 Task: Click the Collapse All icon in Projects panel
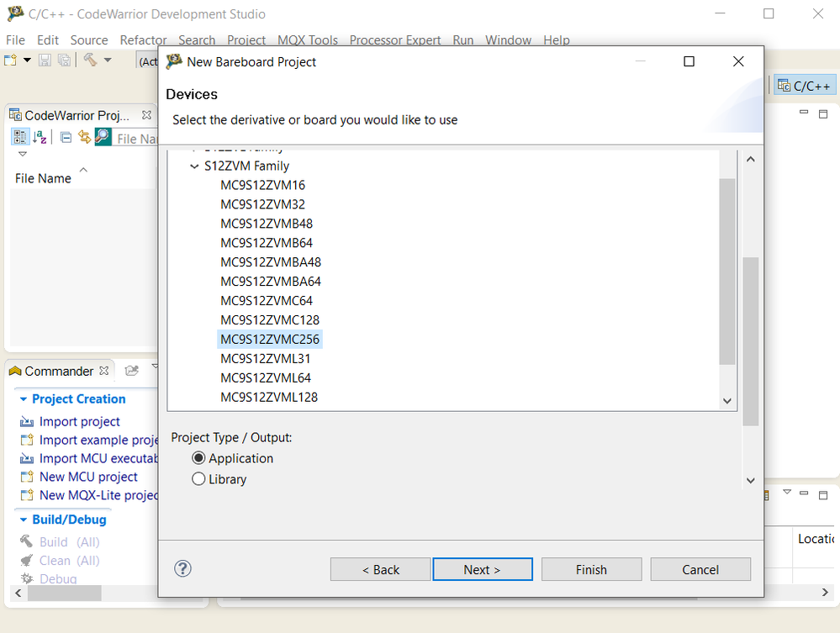point(66,138)
